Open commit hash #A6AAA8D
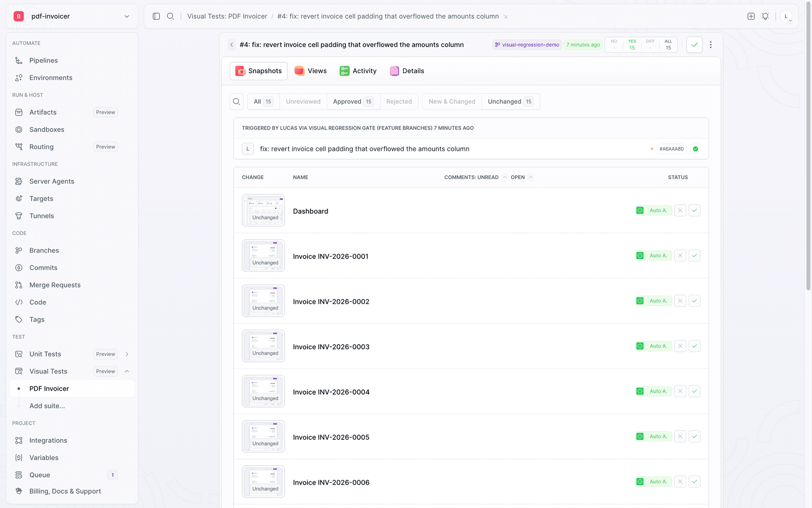The image size is (812, 508). pos(672,149)
